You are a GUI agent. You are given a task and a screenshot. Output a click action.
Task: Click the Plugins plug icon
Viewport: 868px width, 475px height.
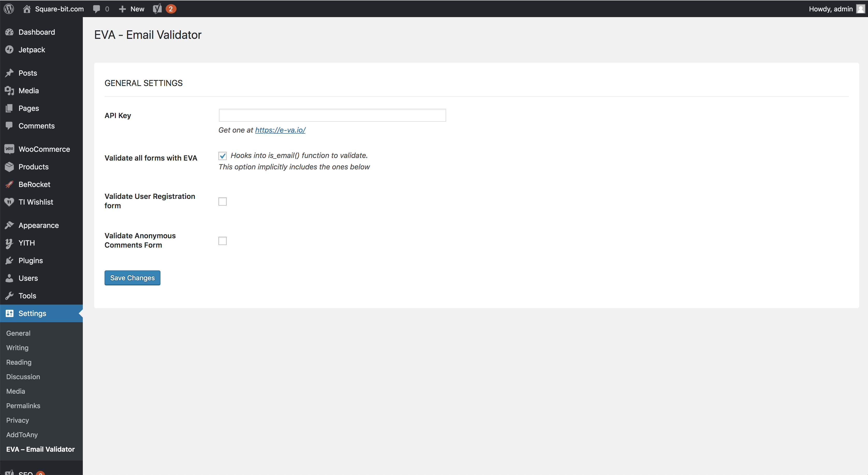click(x=9, y=261)
